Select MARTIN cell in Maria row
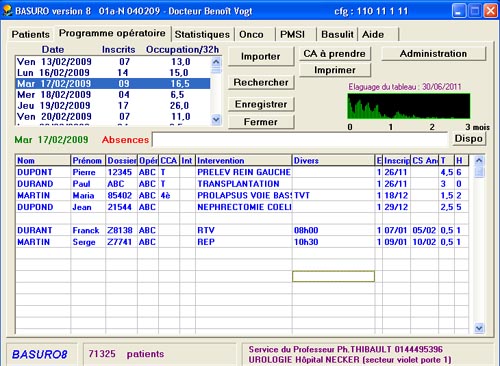500x366 pixels. [43, 196]
